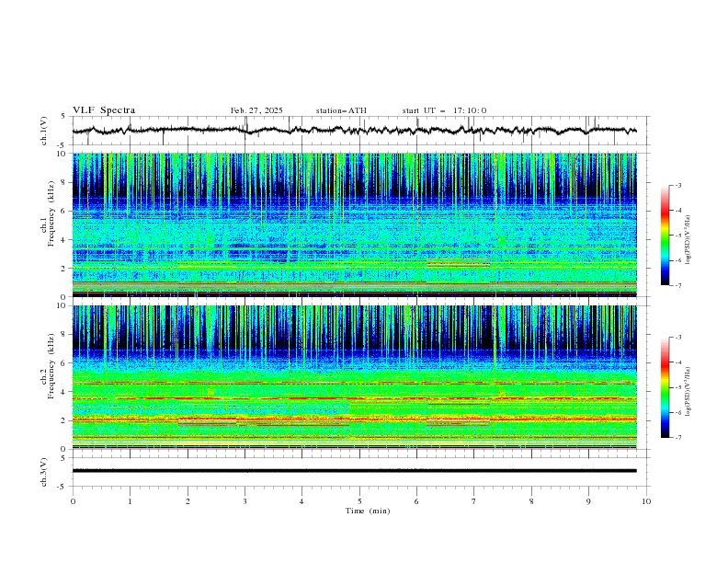Click the time axis tick label 3
Viewport: 728px width, 563px height.
tap(245, 501)
